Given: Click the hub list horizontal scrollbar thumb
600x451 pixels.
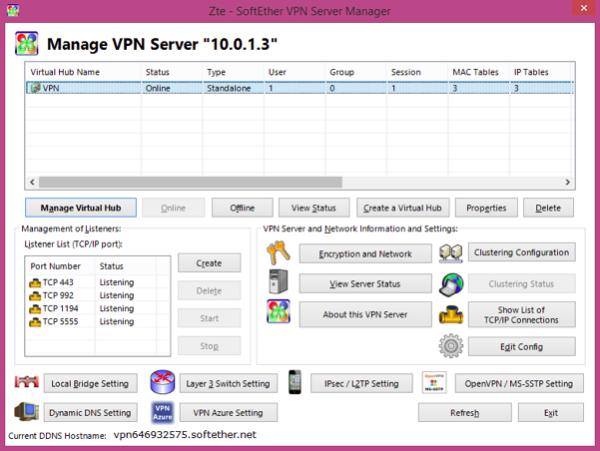Looking at the screenshot, I should click(191, 182).
